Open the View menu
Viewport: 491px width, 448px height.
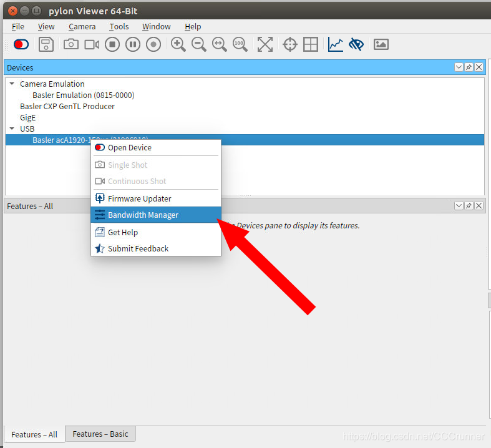[x=46, y=27]
